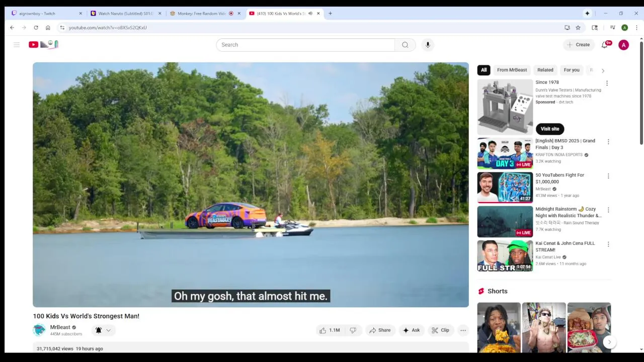Show next Shorts with the arrow
644x362 pixels.
coord(609,342)
